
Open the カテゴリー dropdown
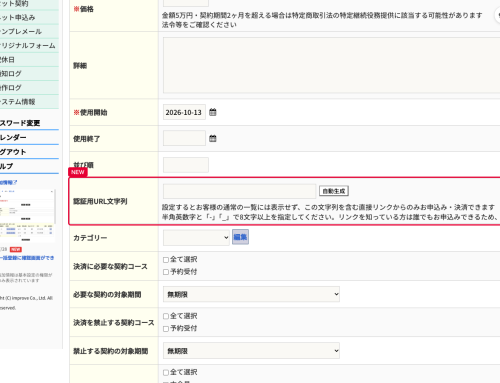(196, 238)
